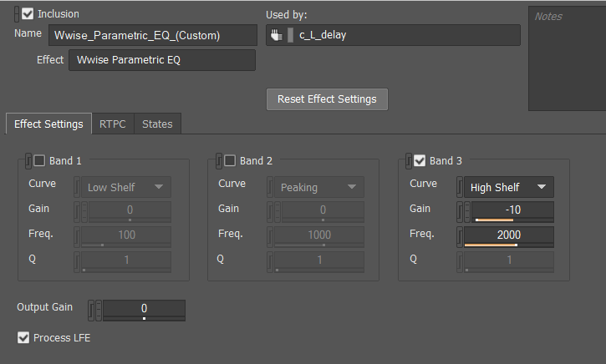
Task: Switch to the States tab
Action: [x=157, y=124]
